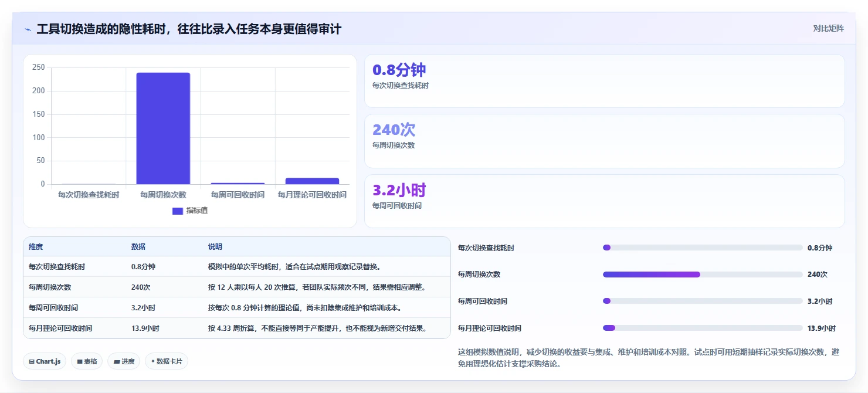Select the 表格 tag chip

click(87, 361)
